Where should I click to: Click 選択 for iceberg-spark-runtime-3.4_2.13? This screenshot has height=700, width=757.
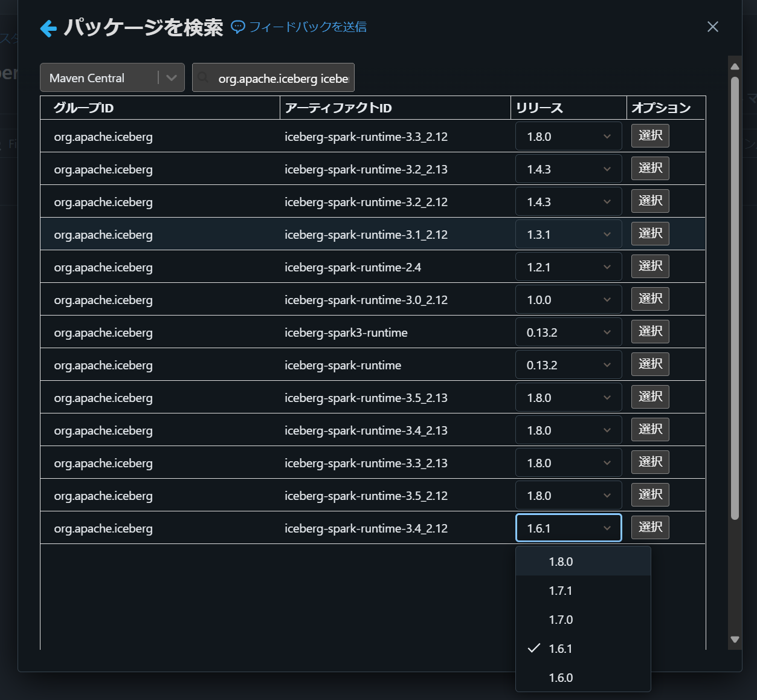coord(650,429)
